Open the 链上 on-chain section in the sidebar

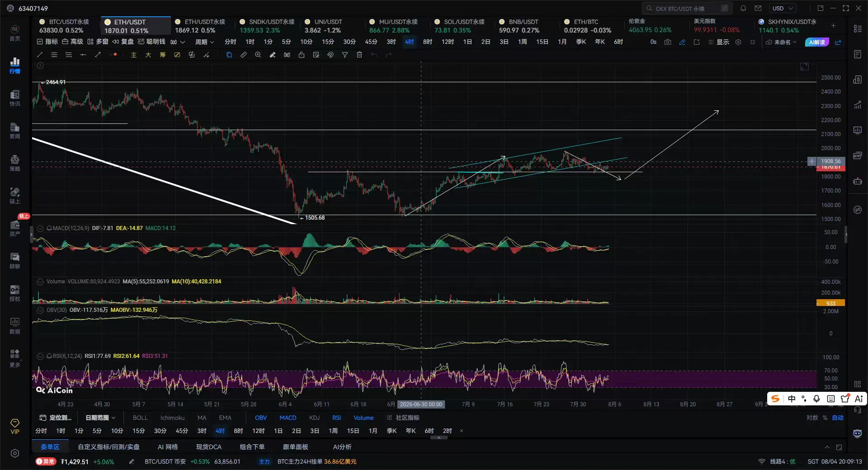(15, 195)
